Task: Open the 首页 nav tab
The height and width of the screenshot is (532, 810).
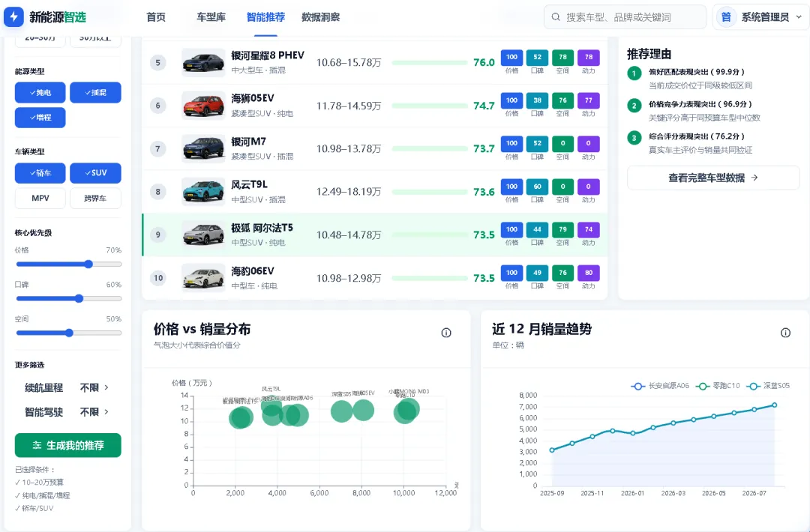Action: tap(156, 17)
